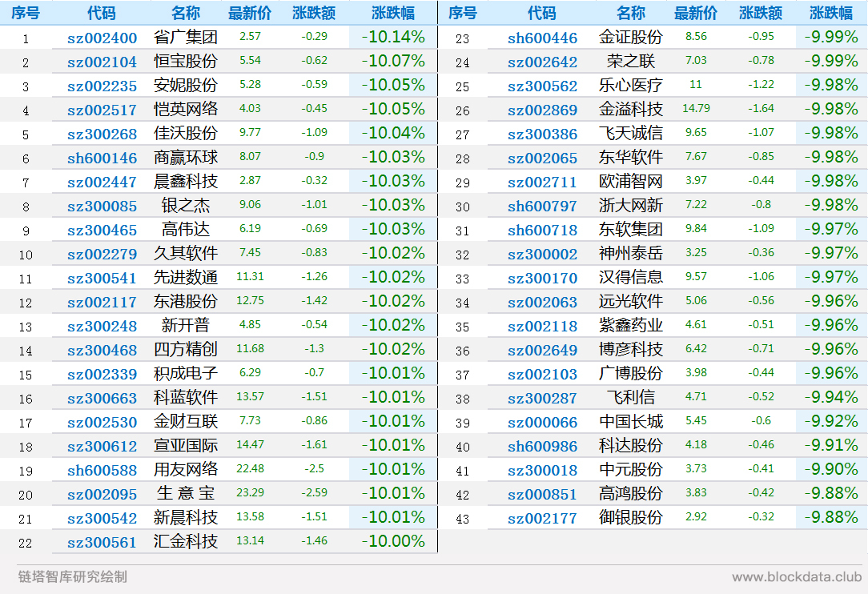Click stock code sz300612
Viewport: 868px width, 594px height.
[102, 446]
